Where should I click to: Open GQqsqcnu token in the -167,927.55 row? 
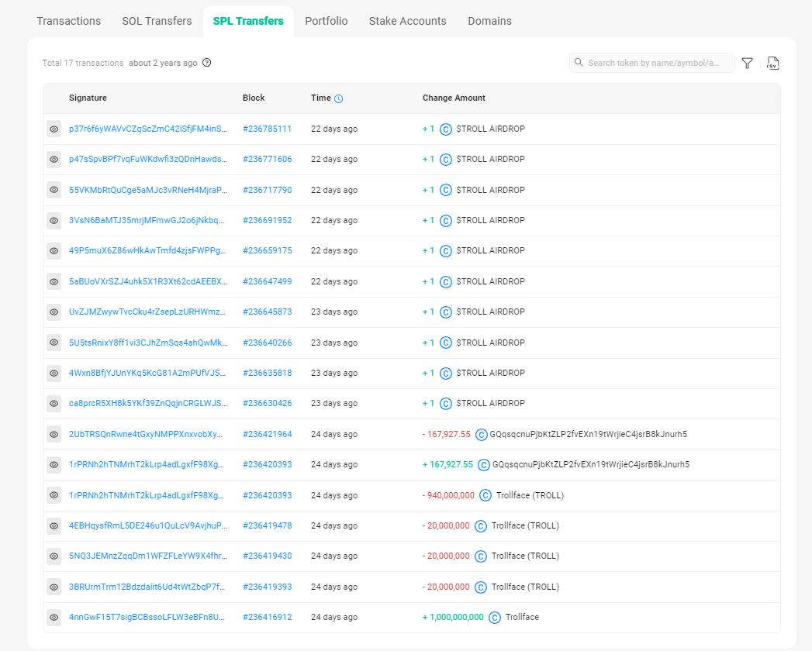[589, 434]
